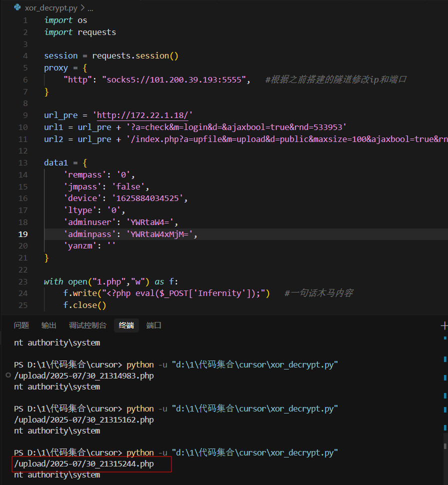
Task: Click the url2 upfile upload string
Action: (287, 139)
